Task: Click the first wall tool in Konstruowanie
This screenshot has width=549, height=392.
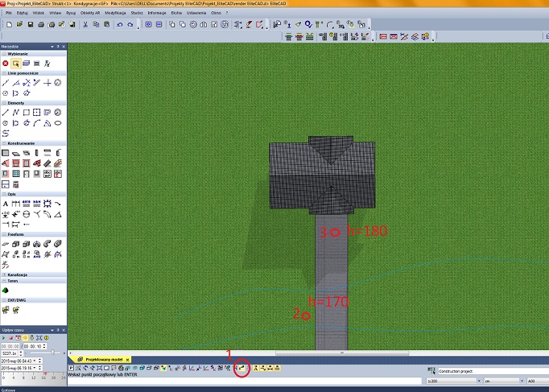Action: (6, 153)
